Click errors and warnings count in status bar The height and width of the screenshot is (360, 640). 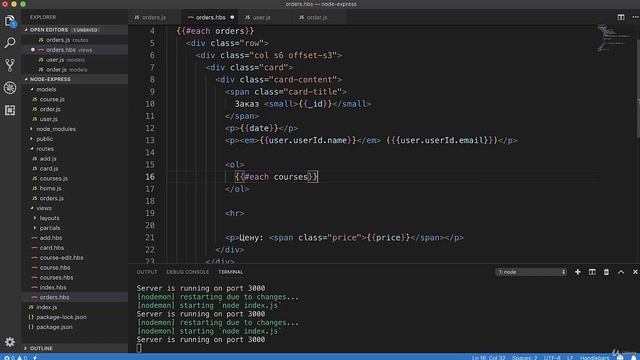pyautogui.click(x=15, y=358)
